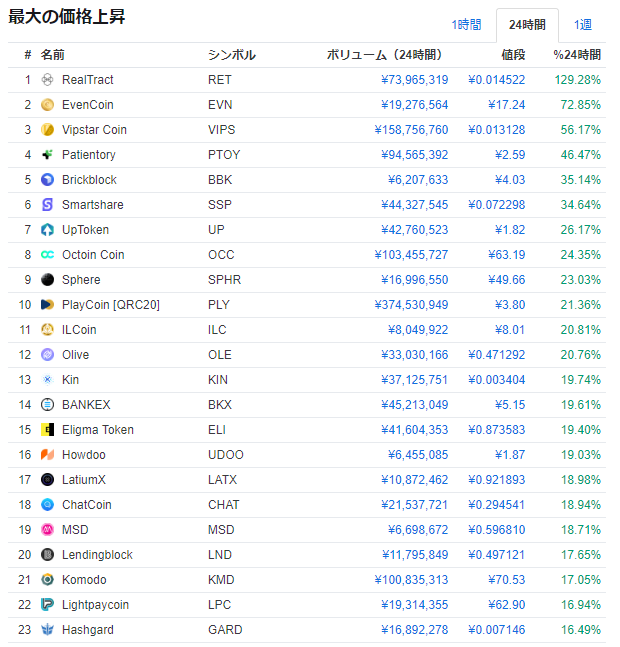Click the RealTract coin logo icon
Viewport: 620px width, 647px height.
[x=47, y=80]
